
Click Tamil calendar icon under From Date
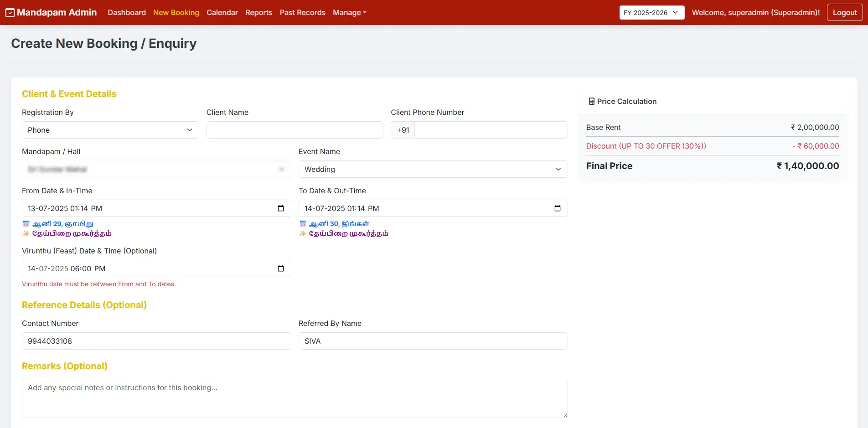pos(26,224)
